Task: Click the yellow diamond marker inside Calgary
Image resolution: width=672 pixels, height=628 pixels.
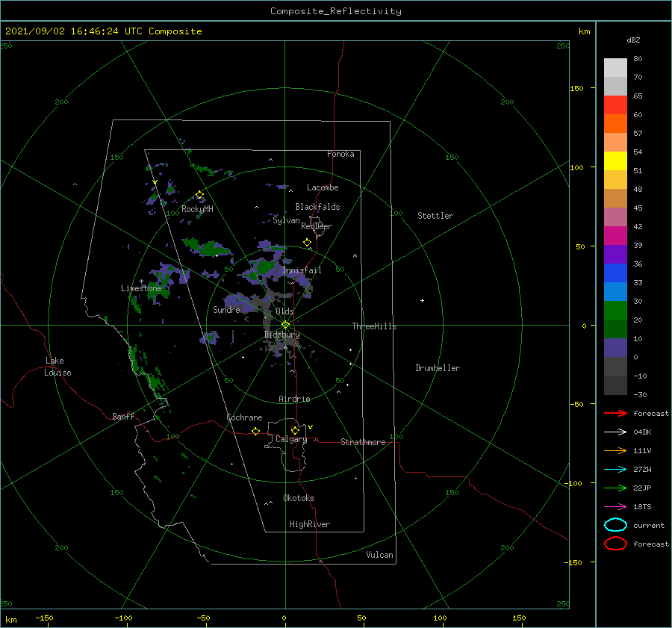Action: coord(295,430)
